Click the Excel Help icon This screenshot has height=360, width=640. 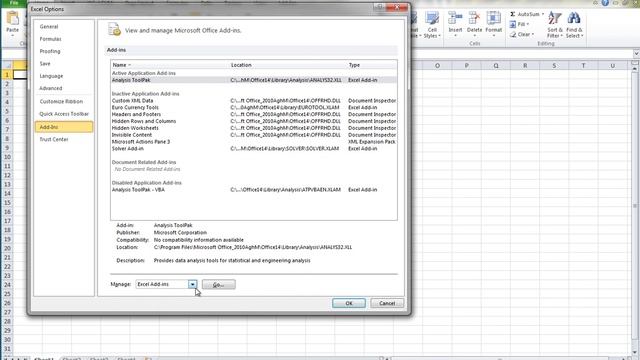[605, 3]
